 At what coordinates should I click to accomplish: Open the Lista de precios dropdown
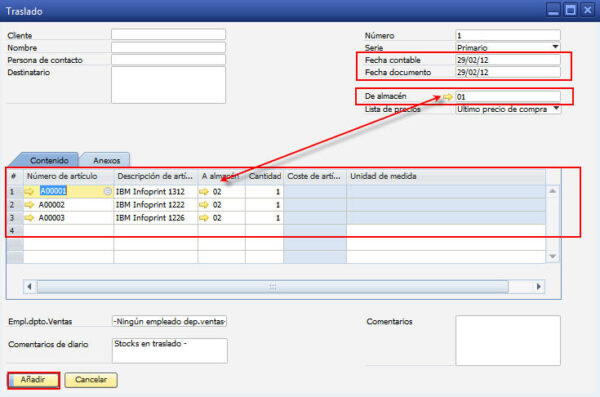pyautogui.click(x=556, y=109)
